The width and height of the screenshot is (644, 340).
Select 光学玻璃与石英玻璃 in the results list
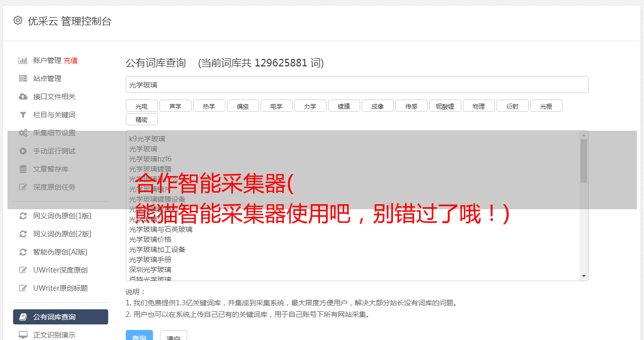[x=160, y=229]
